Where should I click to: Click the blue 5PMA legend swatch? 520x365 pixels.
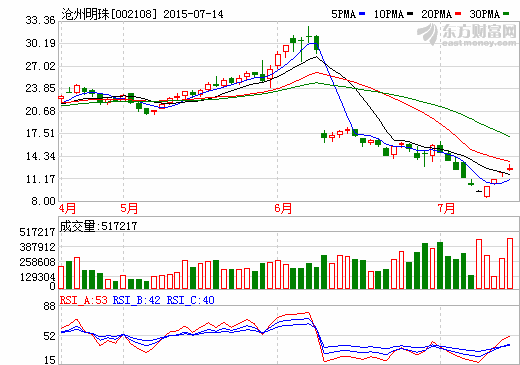click(x=362, y=14)
